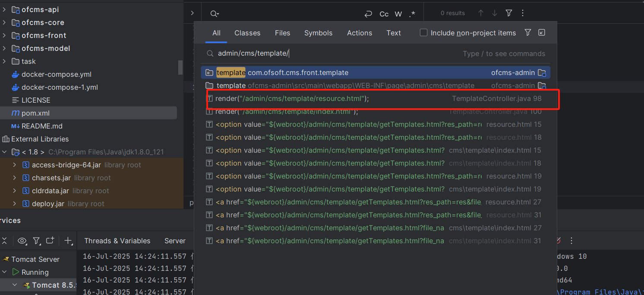Open Services view options eye icon
The height and width of the screenshot is (295, 644).
tap(22, 241)
